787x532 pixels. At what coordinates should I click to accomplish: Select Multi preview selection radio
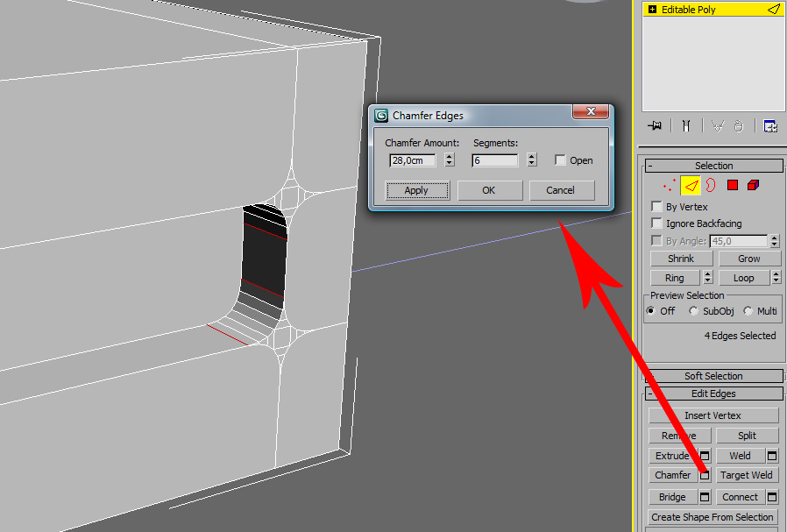pos(748,310)
